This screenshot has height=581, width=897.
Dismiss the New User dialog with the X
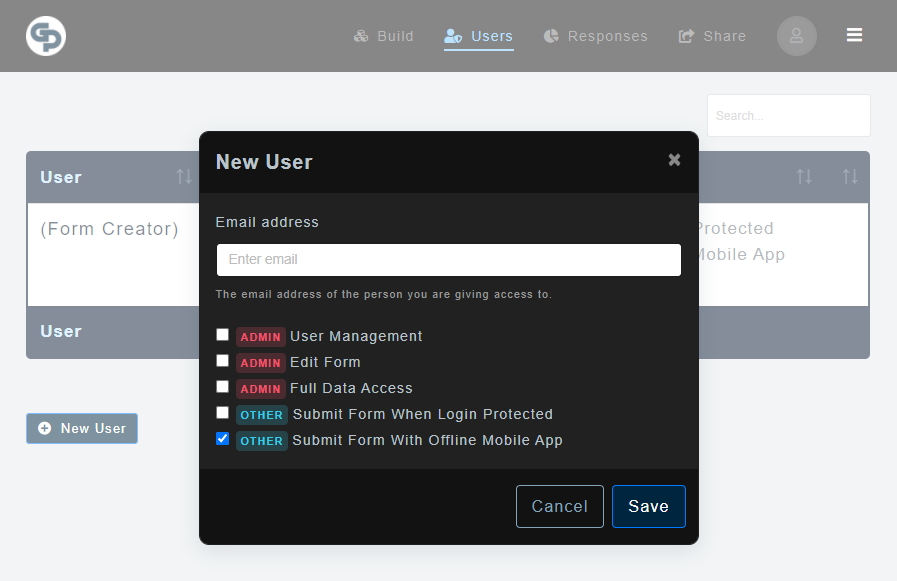click(674, 160)
